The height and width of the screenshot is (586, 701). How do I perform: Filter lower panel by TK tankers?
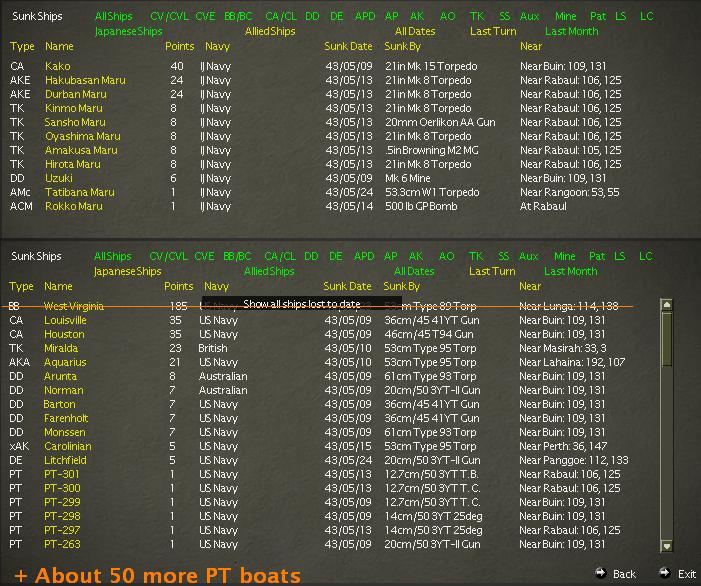point(476,256)
